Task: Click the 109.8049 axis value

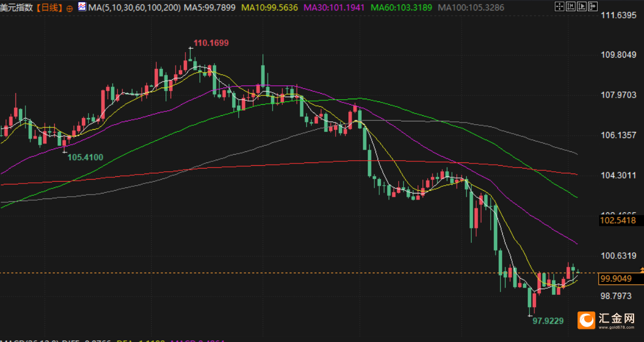Action: pyautogui.click(x=619, y=55)
